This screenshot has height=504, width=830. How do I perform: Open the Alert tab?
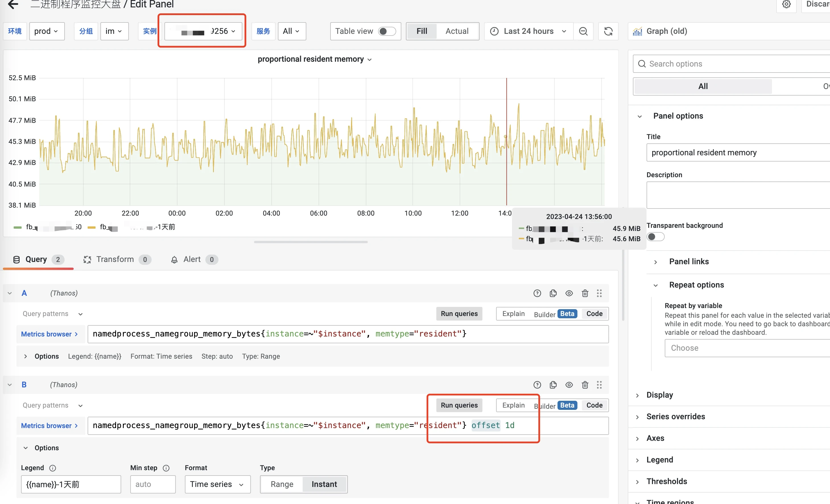point(194,259)
